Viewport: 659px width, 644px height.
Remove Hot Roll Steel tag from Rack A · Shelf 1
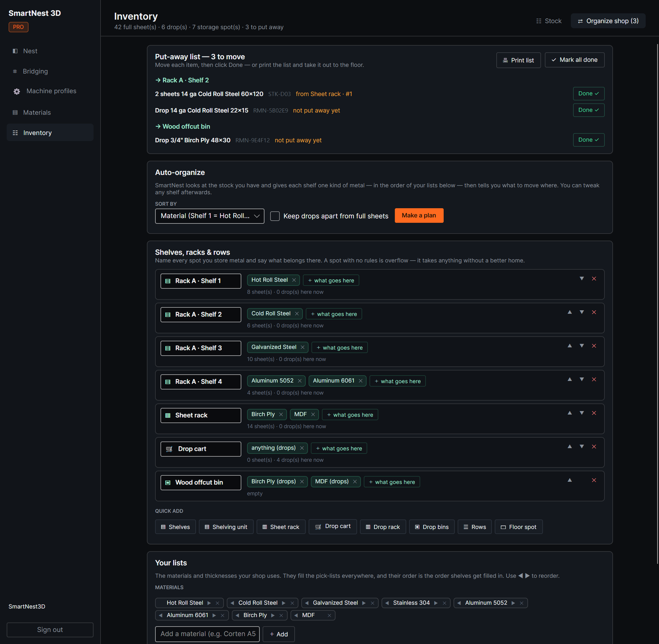pyautogui.click(x=294, y=280)
